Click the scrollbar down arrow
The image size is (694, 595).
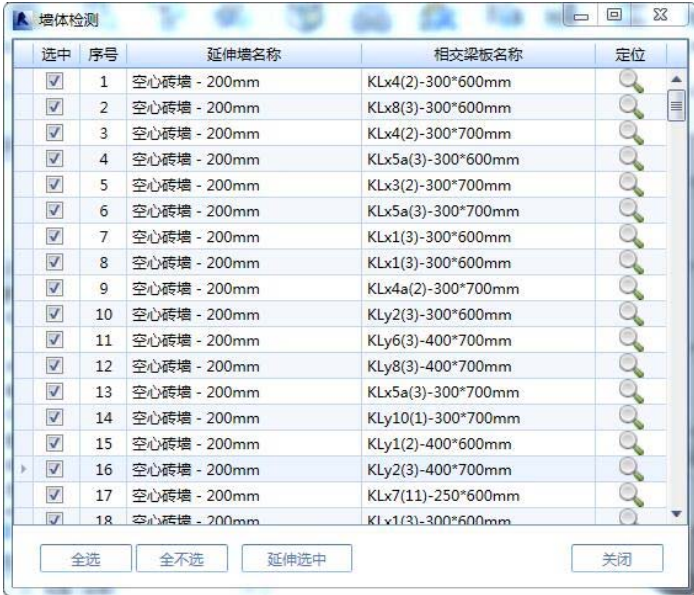coord(676,514)
